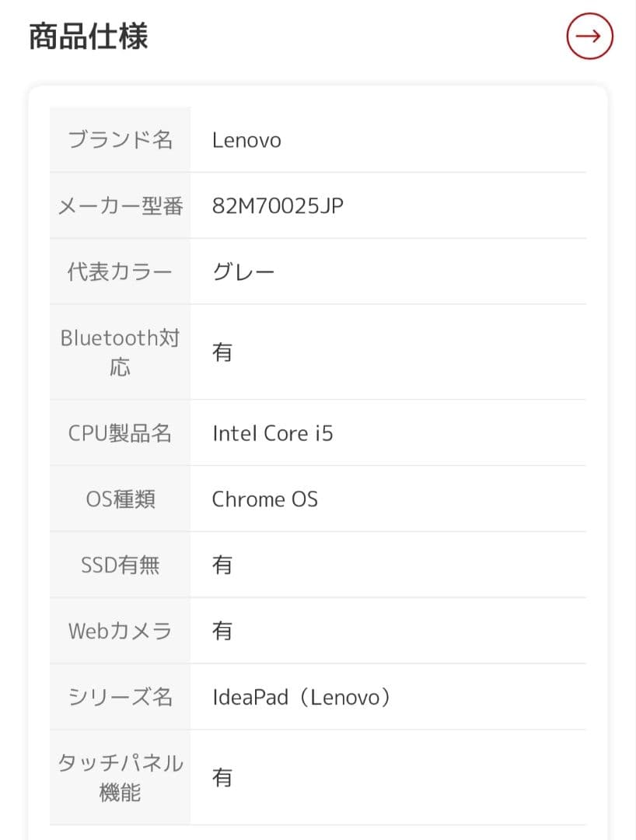Select the CPU製品名 row label
This screenshot has height=840, width=636.
(120, 432)
